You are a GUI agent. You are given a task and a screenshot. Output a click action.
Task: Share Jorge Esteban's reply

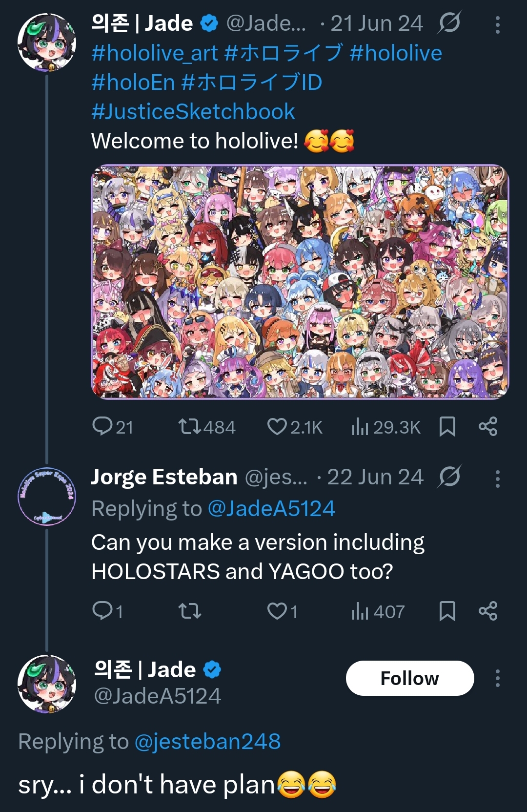(488, 610)
